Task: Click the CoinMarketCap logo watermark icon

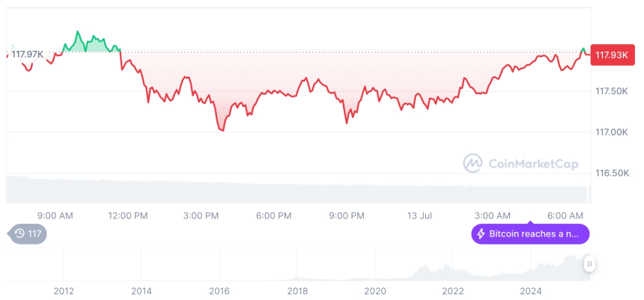Action: [x=473, y=162]
